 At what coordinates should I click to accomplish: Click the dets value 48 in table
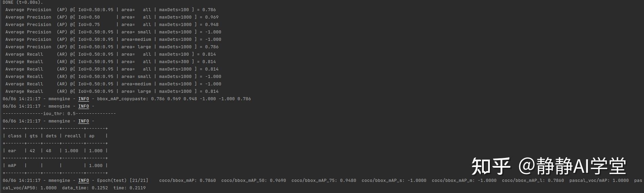pyautogui.click(x=49, y=151)
